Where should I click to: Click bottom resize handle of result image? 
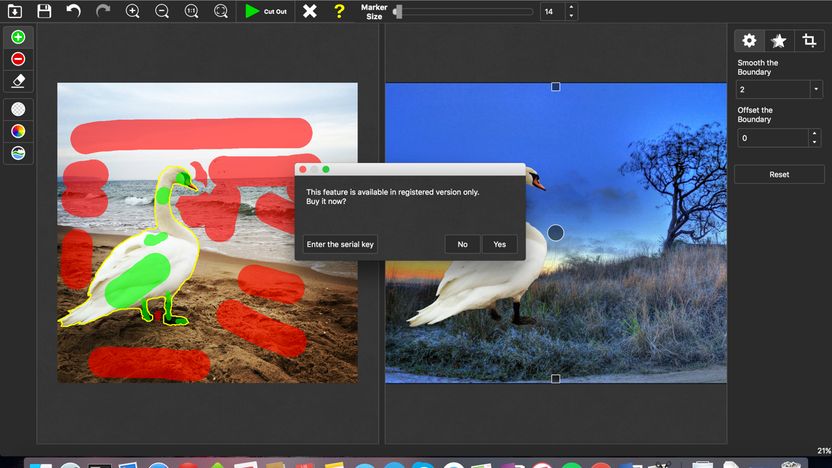click(556, 378)
